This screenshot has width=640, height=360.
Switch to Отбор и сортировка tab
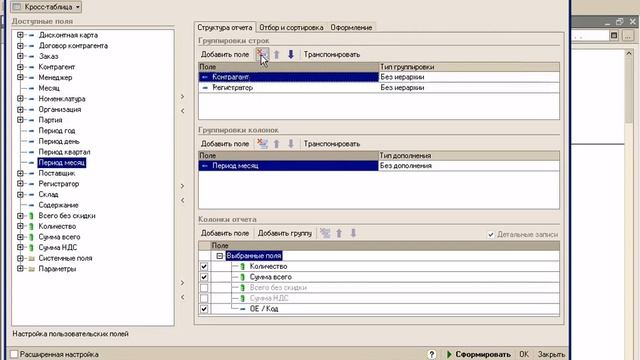(x=291, y=27)
